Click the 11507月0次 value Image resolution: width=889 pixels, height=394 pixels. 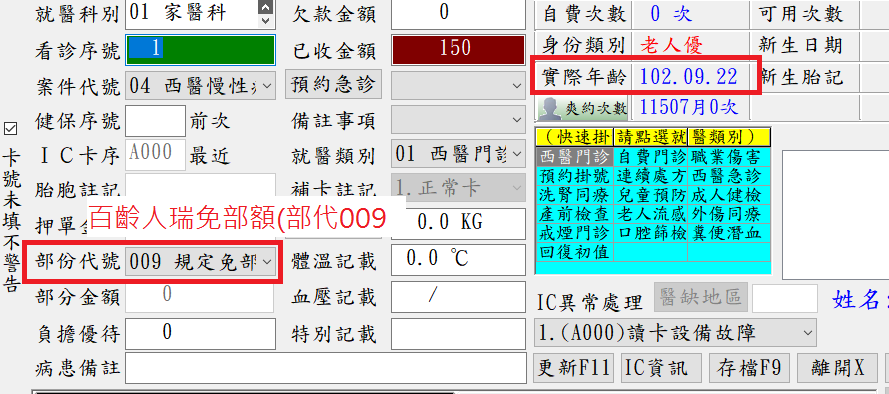click(x=688, y=106)
